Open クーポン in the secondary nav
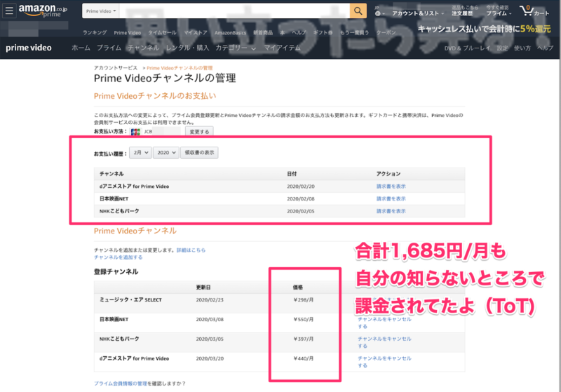 (386, 32)
